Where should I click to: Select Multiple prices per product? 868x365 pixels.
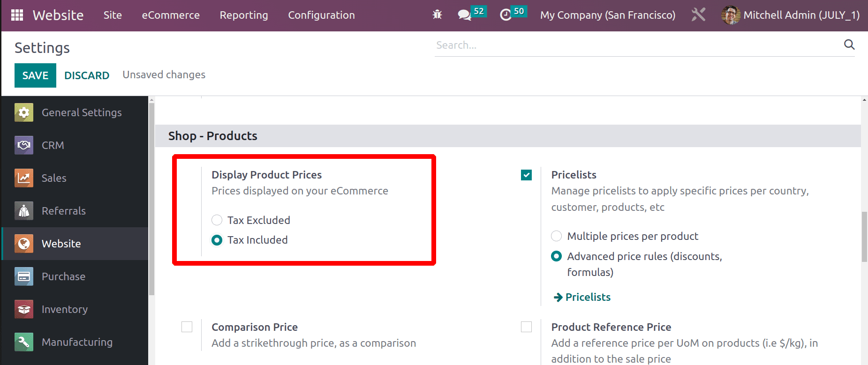pyautogui.click(x=556, y=236)
